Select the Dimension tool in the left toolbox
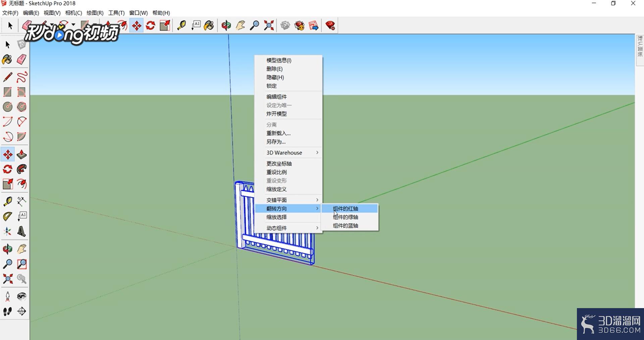 (21, 201)
